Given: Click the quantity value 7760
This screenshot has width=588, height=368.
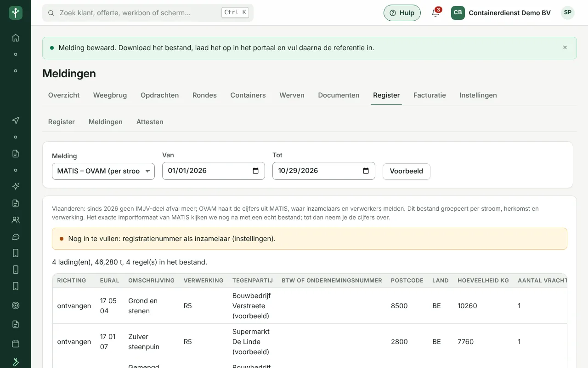Looking at the screenshot, I should click(466, 342).
